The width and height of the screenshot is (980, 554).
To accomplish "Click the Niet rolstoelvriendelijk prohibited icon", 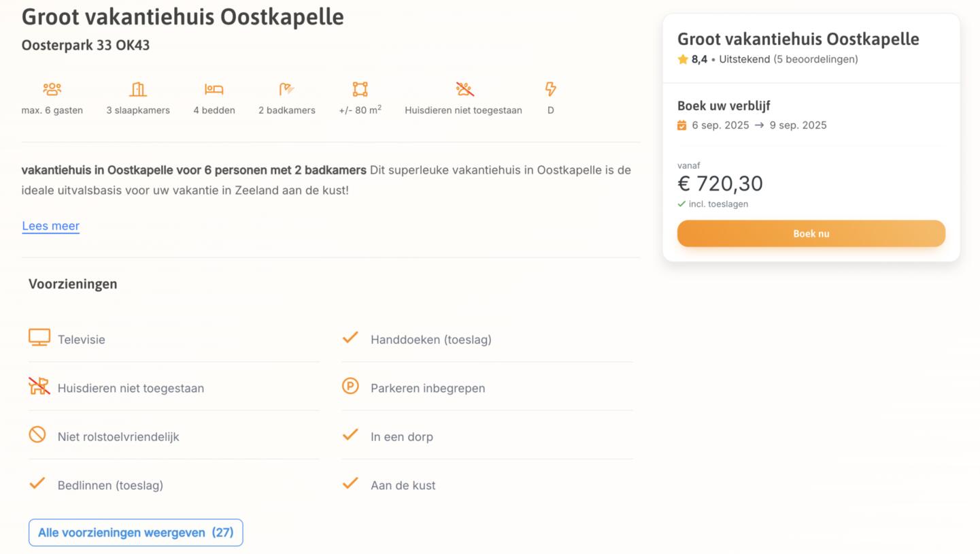I will (37, 435).
